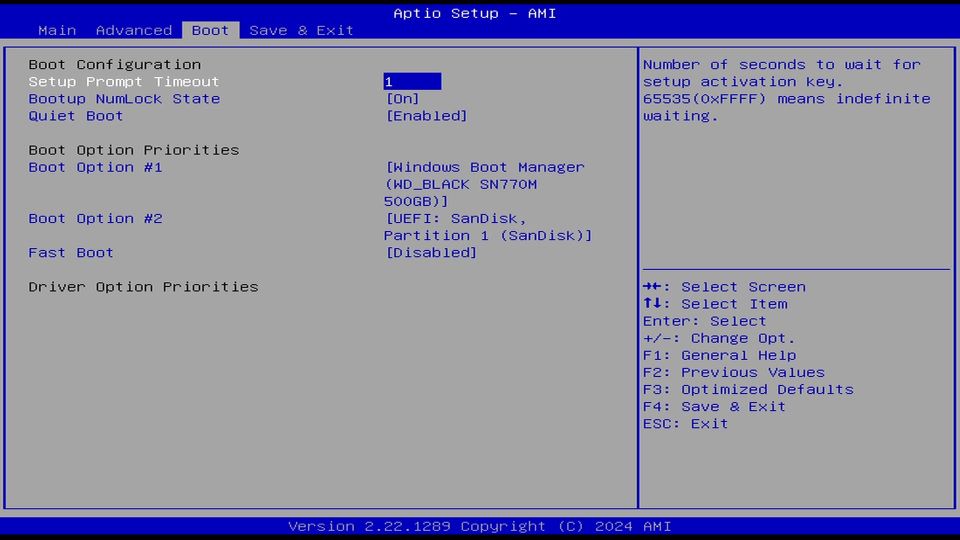The width and height of the screenshot is (960, 540).
Task: Click the Boot Option Priorities heading
Action: click(133, 150)
